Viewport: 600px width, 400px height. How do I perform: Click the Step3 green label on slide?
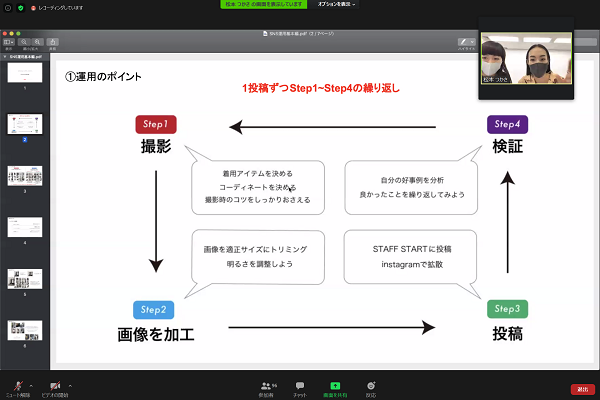coord(508,309)
